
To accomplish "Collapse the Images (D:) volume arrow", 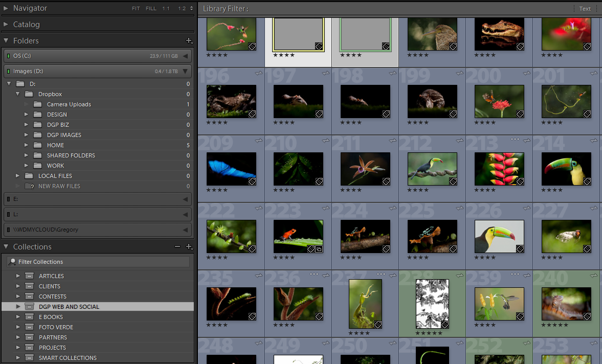I will (x=186, y=72).
